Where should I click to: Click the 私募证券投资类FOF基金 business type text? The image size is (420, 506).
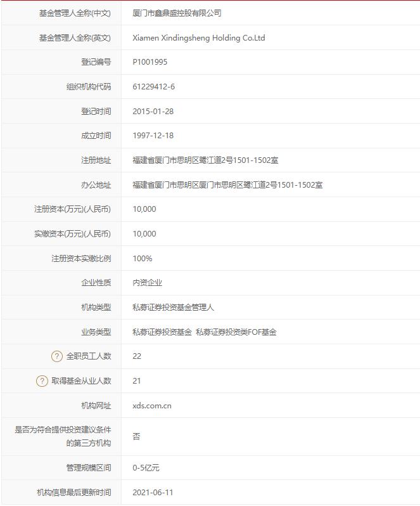coord(236,332)
